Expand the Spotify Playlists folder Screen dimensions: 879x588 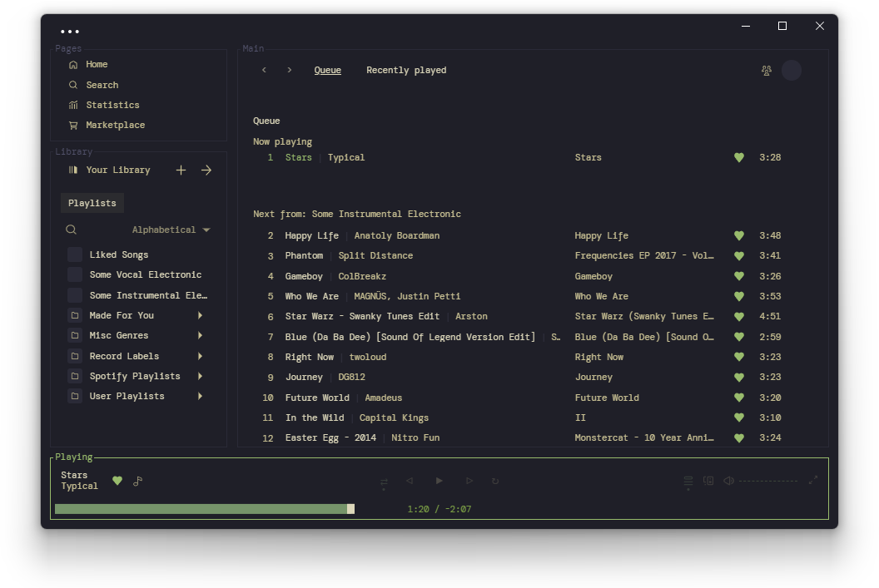(200, 376)
